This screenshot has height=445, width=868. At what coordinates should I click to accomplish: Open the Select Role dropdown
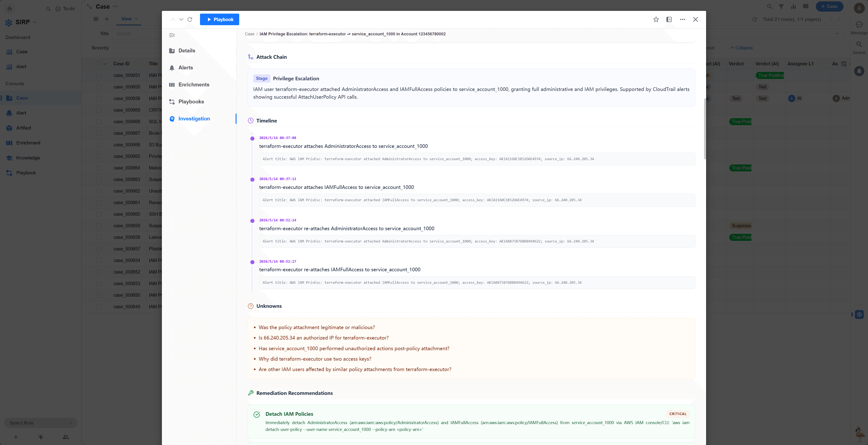point(41,423)
